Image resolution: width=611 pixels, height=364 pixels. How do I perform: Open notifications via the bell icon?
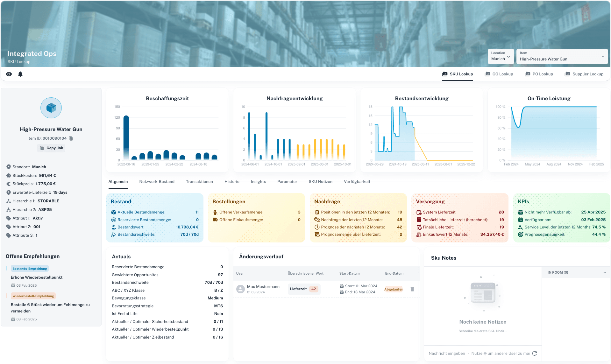pos(20,74)
